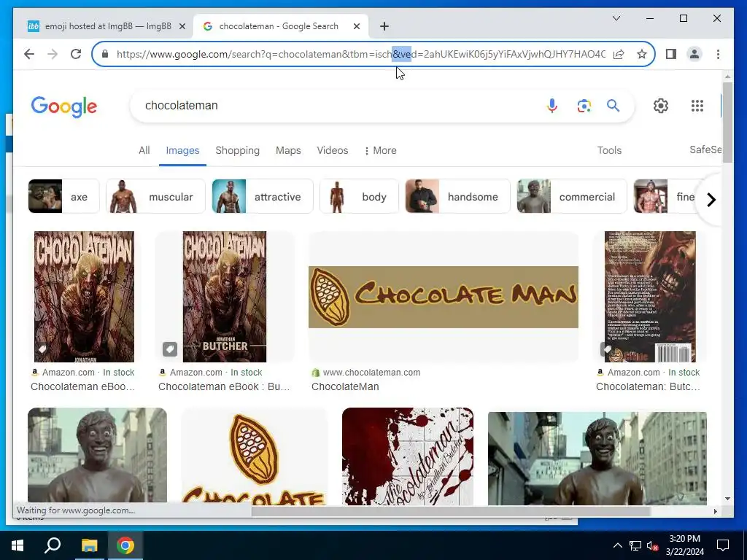The height and width of the screenshot is (560, 747).
Task: Open the Maps search tab
Action: [288, 150]
